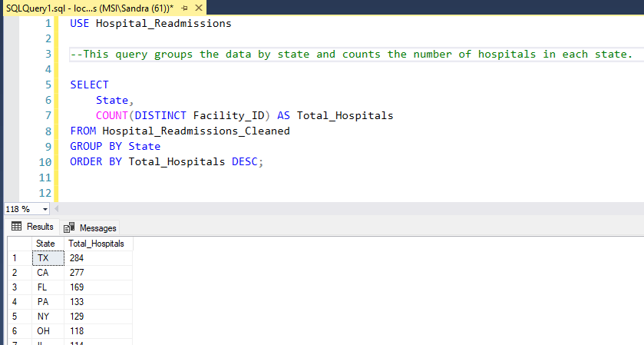
Task: Click USE keyword on line 1
Action: tap(79, 24)
